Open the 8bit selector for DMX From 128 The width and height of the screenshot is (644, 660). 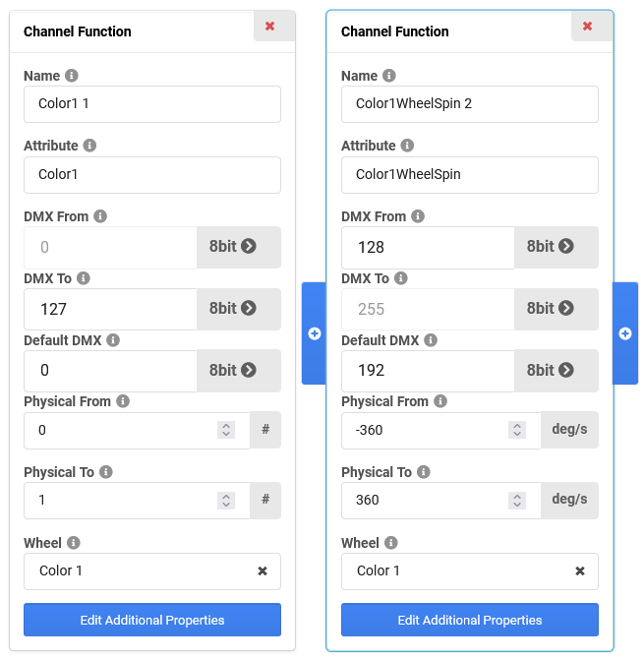[x=556, y=247]
